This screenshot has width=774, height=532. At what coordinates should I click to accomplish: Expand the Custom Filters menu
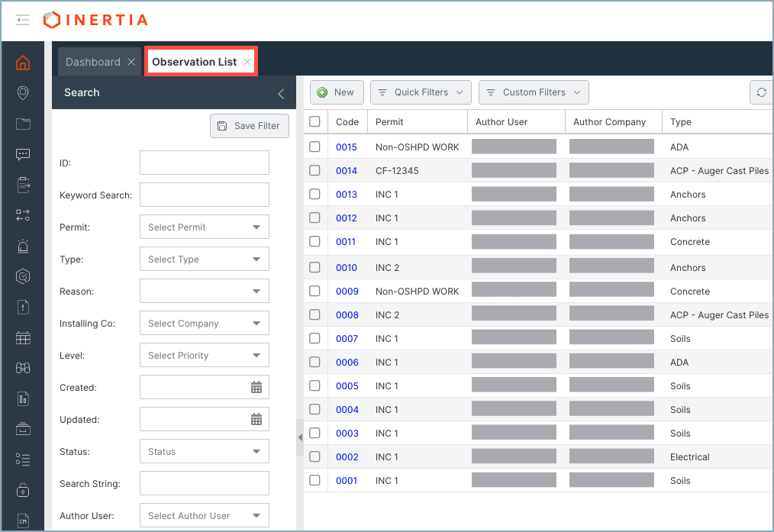pos(534,92)
